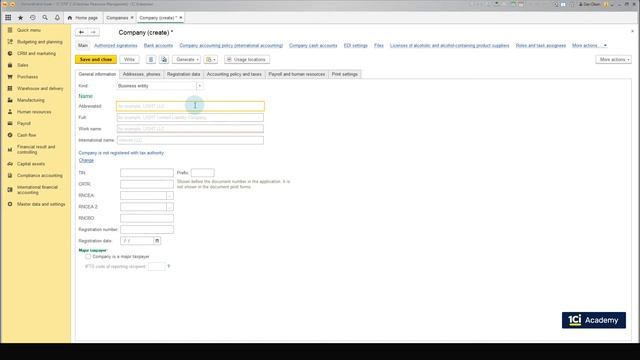Close the Companies tab
The height and width of the screenshot is (360, 640).
pos(132,18)
